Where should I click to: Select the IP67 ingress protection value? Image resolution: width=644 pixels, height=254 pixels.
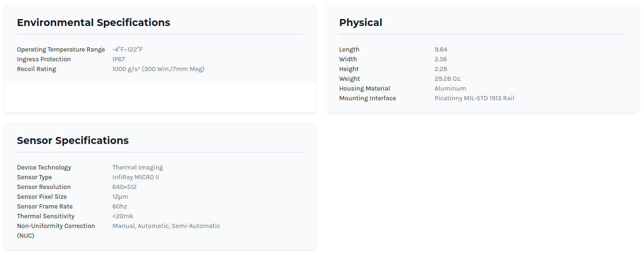tap(118, 59)
